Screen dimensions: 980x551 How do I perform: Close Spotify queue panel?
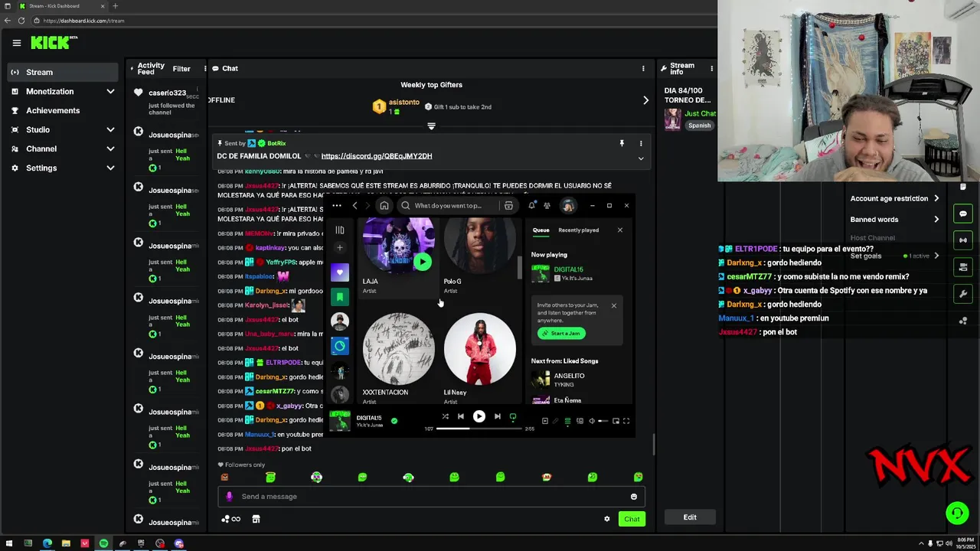click(x=620, y=230)
